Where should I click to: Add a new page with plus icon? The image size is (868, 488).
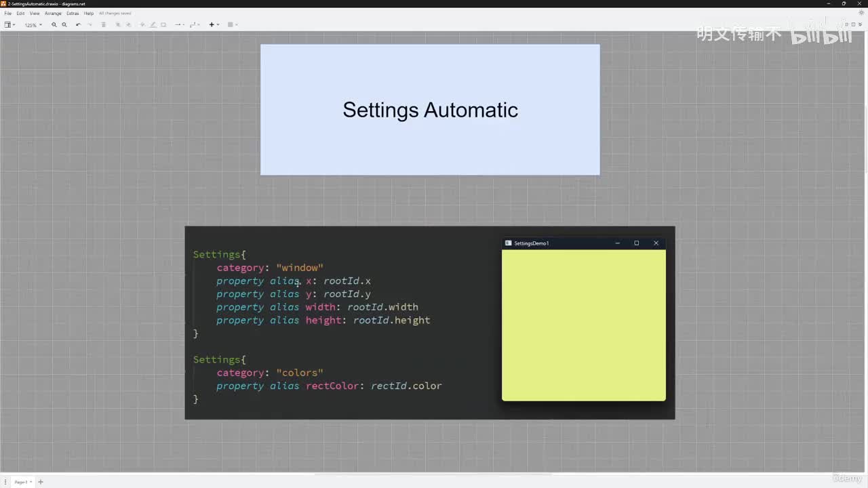[x=40, y=482]
